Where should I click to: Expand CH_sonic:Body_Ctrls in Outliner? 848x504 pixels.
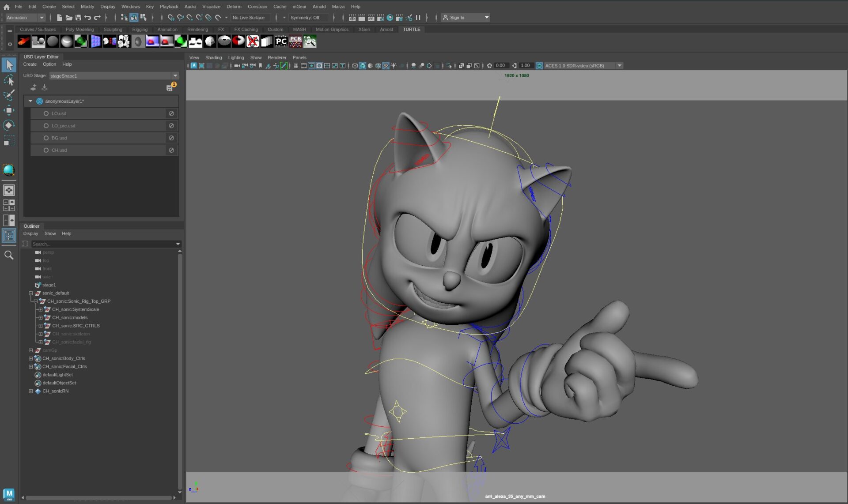(30, 358)
